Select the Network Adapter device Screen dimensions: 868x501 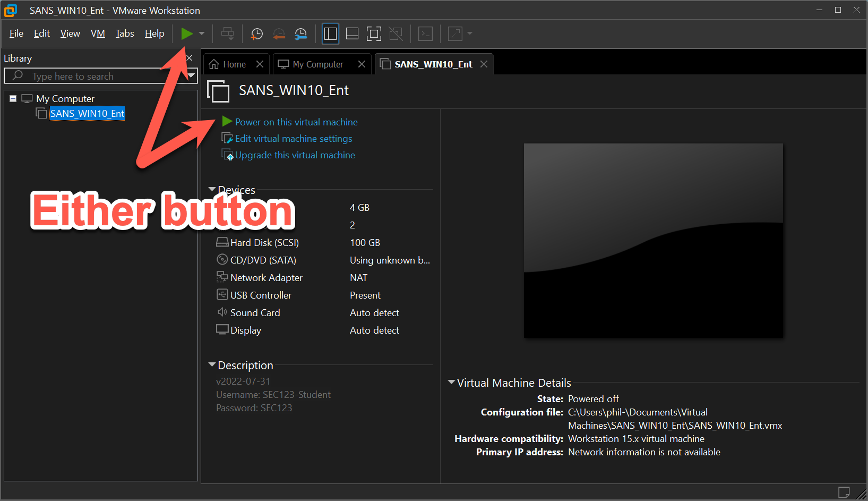click(266, 278)
